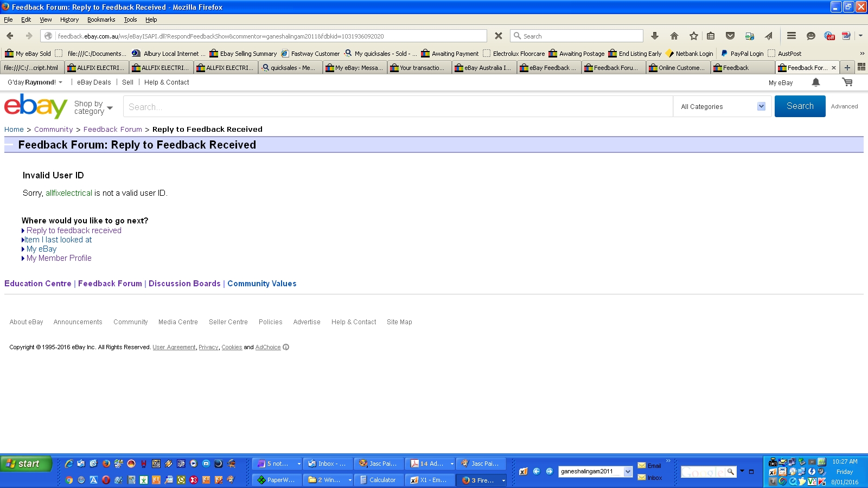
Task: Close the active Feedback Forum tab
Action: 834,68
